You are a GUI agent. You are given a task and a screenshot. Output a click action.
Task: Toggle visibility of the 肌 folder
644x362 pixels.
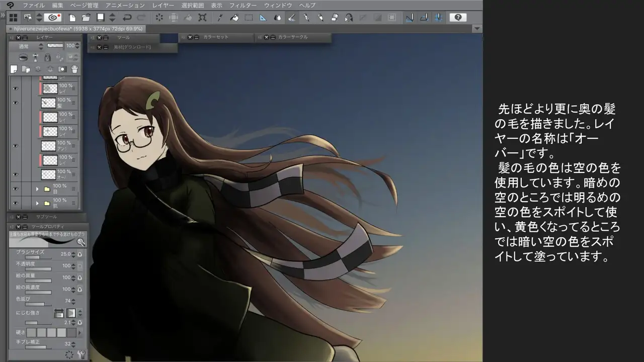15,203
